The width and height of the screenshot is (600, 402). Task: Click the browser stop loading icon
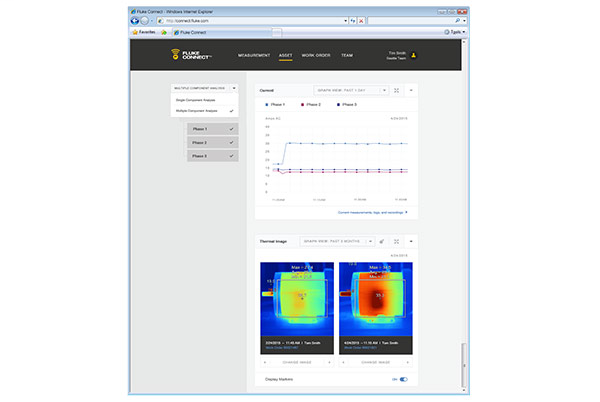360,20
